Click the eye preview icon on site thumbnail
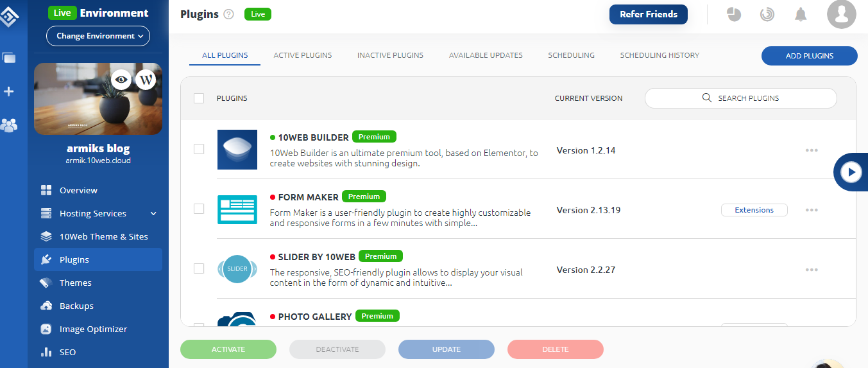Image resolution: width=868 pixels, height=368 pixels. point(122,80)
